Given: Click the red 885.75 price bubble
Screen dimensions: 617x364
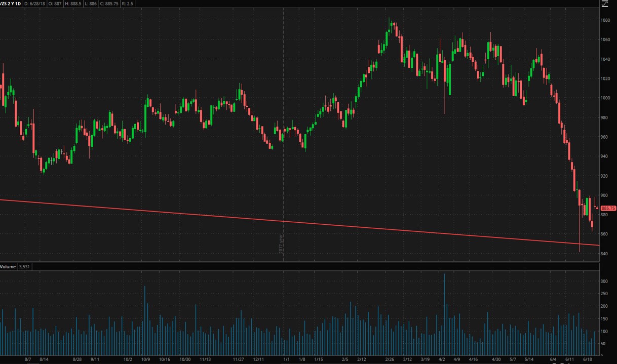Looking at the screenshot, I should (x=608, y=208).
